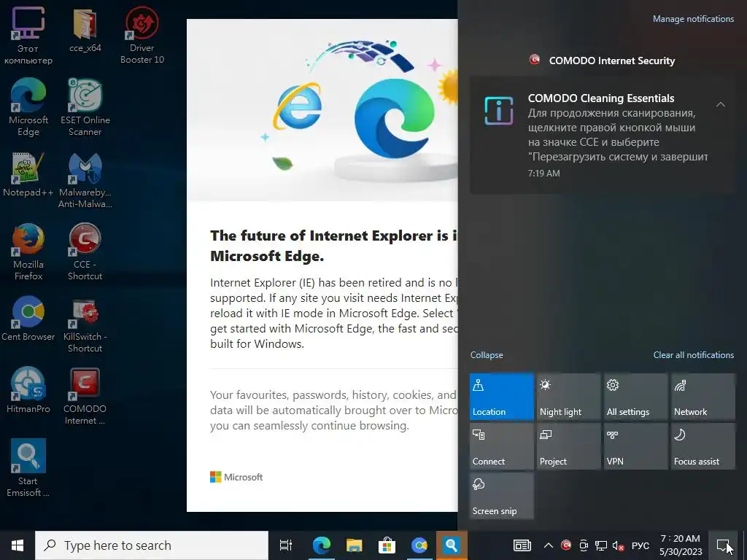Launch Driver Booster 10 desktop shortcut

coord(142,36)
